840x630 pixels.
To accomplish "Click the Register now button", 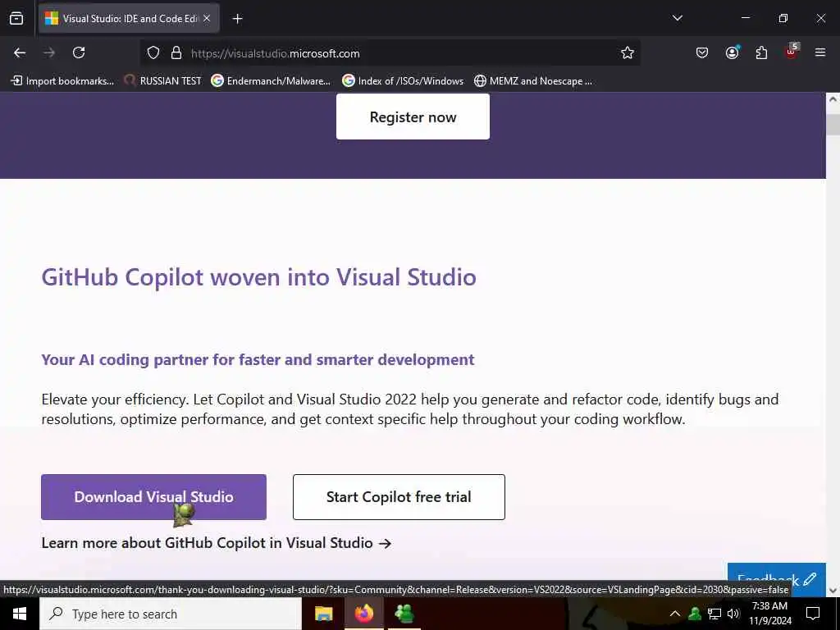I will click(x=413, y=116).
